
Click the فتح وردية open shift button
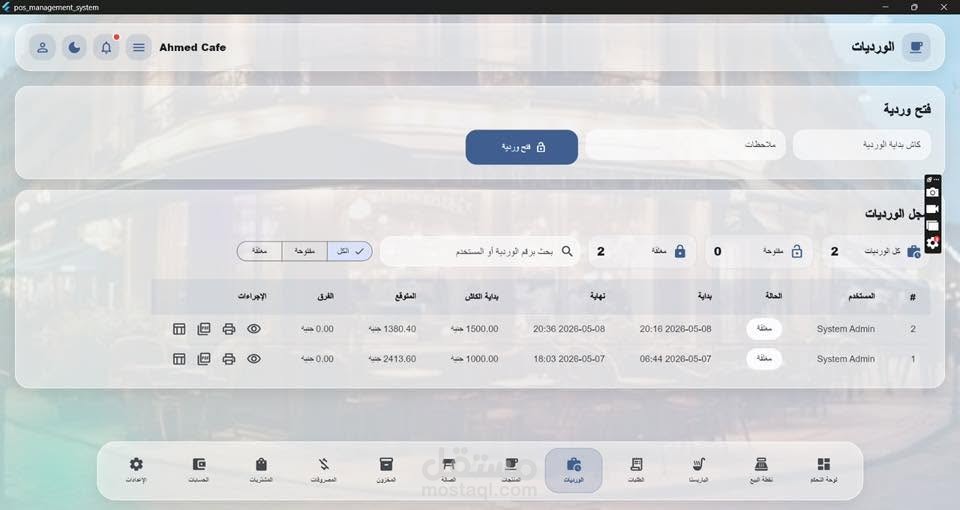[522, 147]
